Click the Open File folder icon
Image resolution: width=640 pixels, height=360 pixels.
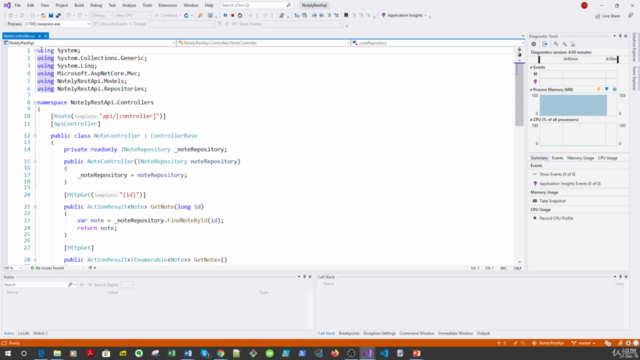click(43, 16)
